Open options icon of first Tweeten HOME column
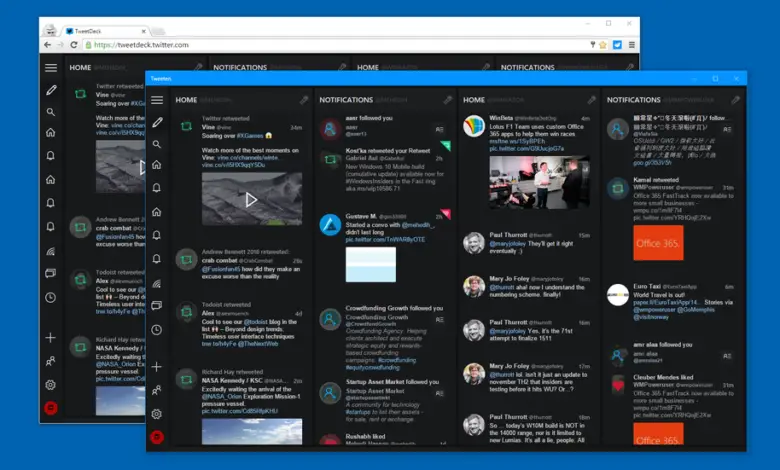This screenshot has width=780, height=470. tap(303, 100)
